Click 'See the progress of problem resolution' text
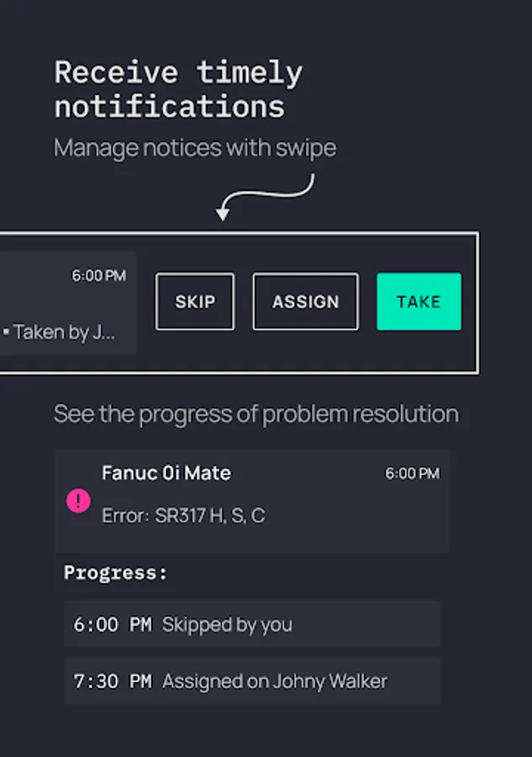Screen dimensions: 532x757 (256, 414)
